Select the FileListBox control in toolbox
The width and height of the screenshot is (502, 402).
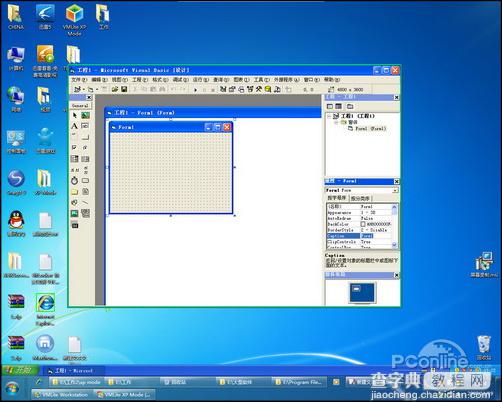pyautogui.click(x=86, y=192)
